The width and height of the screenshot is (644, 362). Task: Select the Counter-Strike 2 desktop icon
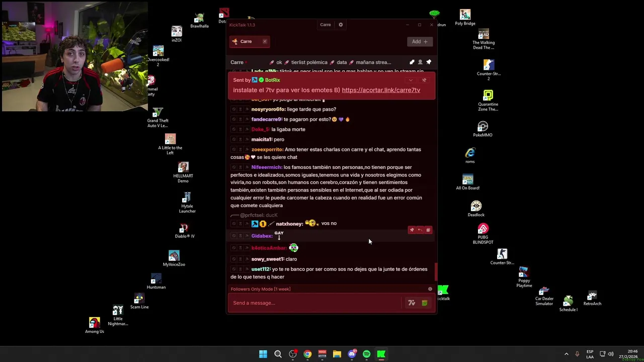[489, 70]
